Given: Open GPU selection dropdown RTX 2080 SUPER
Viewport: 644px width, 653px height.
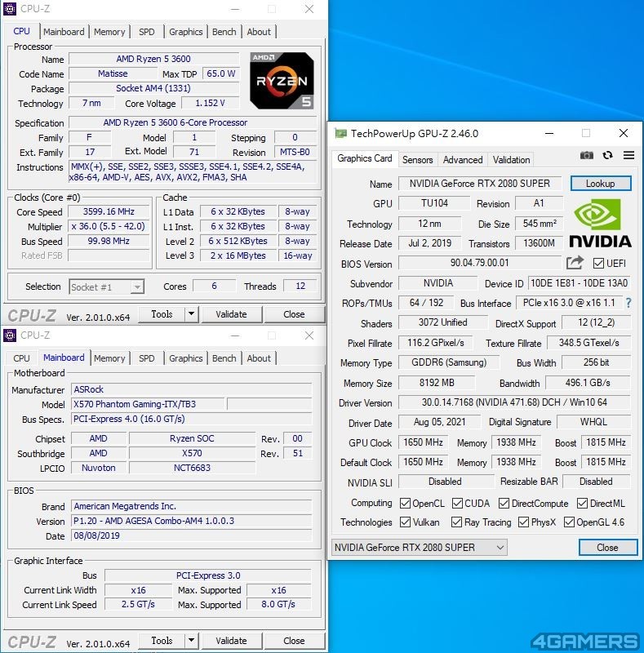Looking at the screenshot, I should pos(420,547).
